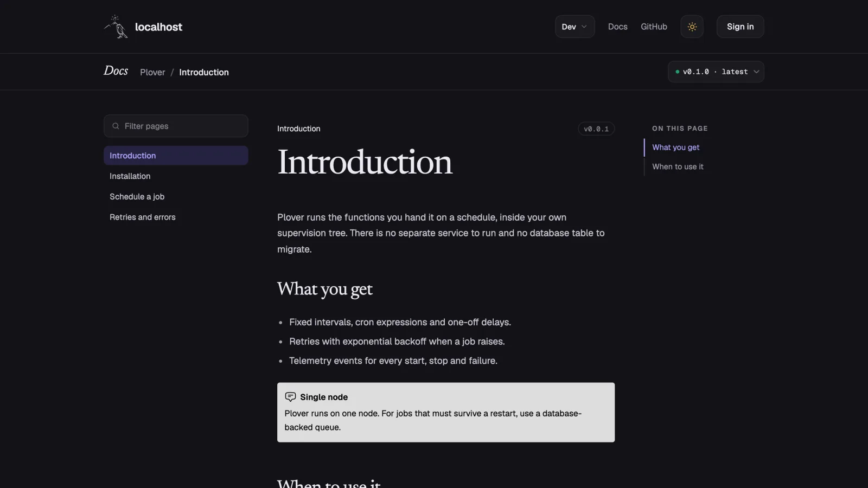Click the Single node callout icon
This screenshot has width=868, height=488.
(290, 397)
